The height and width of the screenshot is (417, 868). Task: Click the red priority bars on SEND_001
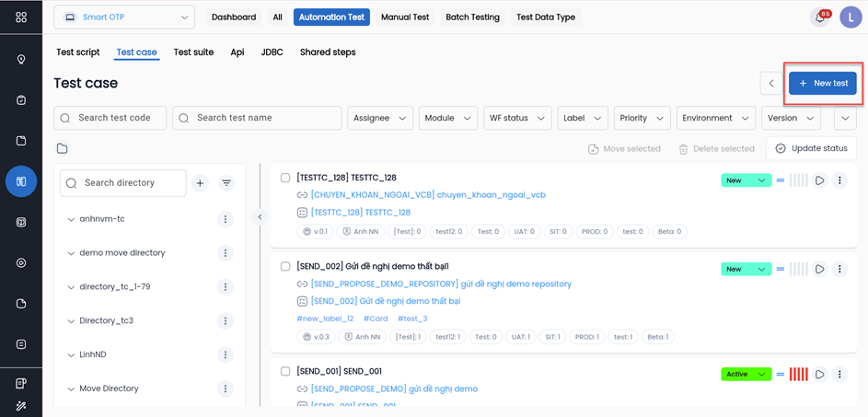[x=798, y=375]
